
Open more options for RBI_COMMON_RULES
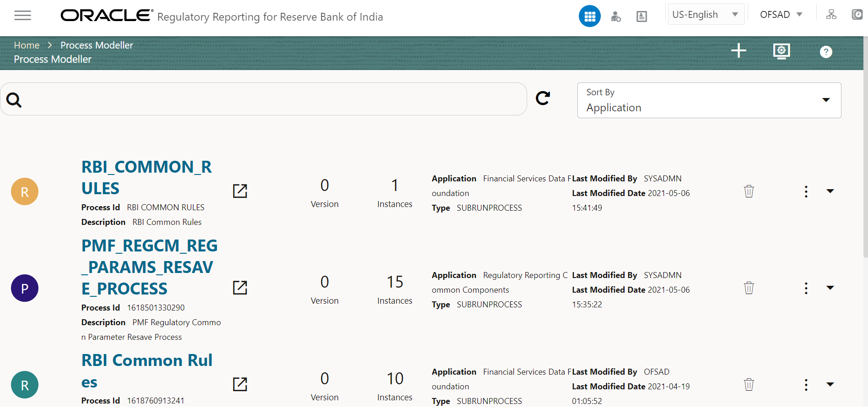tap(806, 191)
